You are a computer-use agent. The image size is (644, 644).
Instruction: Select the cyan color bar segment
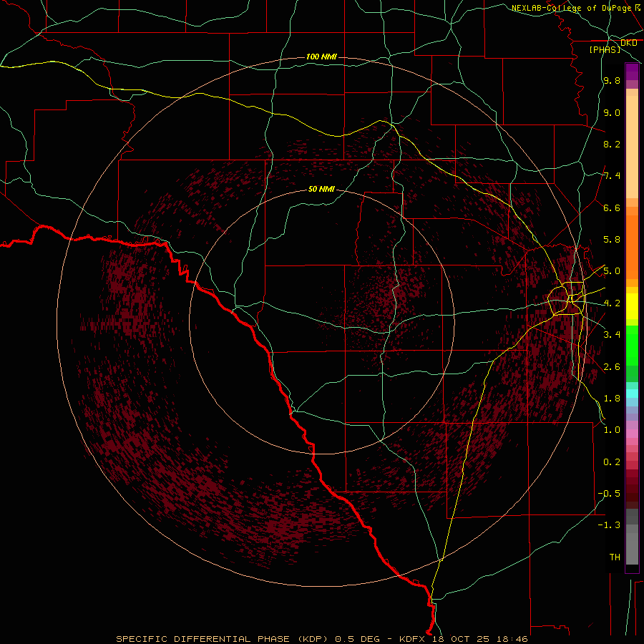point(632,394)
